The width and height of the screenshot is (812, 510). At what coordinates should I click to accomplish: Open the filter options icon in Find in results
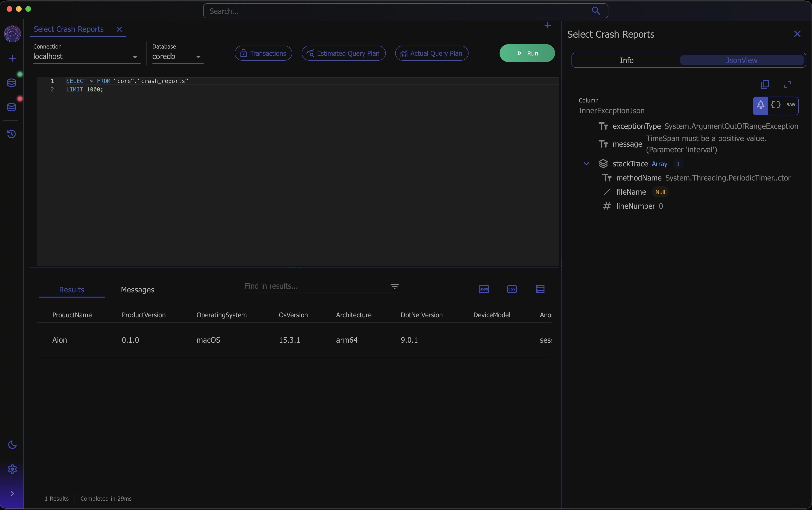pos(394,286)
